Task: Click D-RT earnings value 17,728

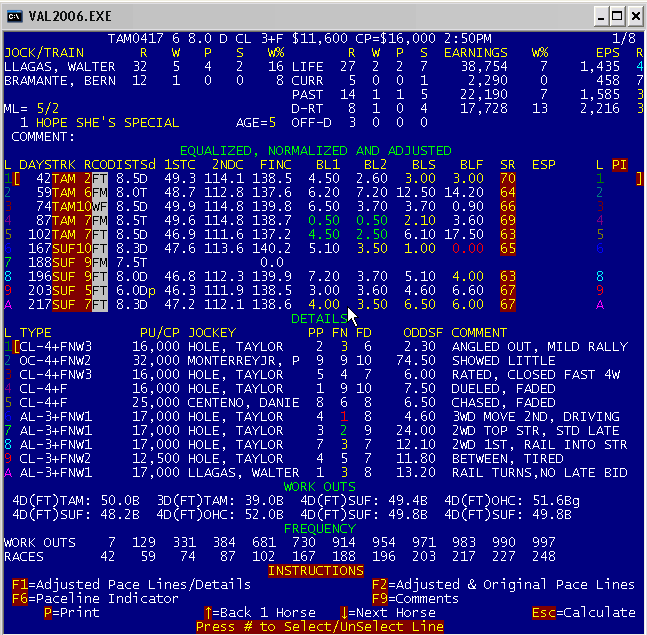Action: [x=484, y=109]
